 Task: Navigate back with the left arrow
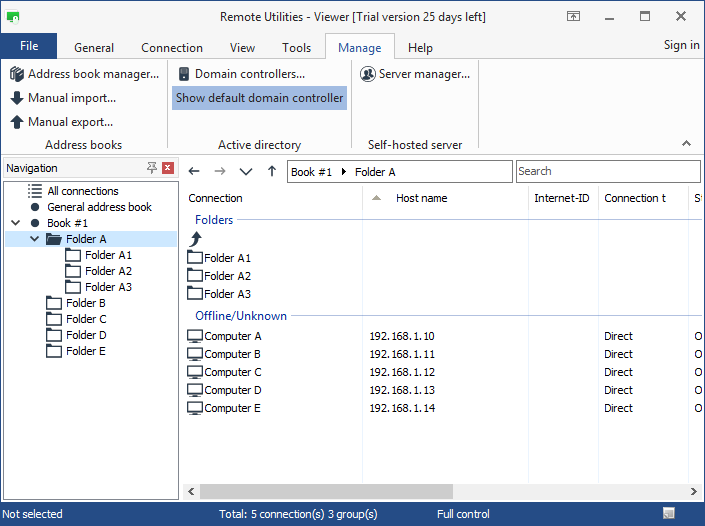[194, 172]
